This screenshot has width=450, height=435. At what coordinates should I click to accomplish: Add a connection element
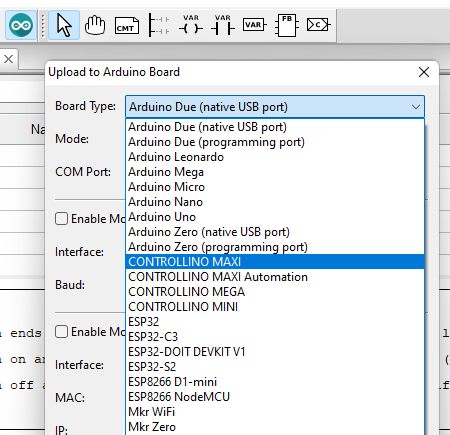pyautogui.click(x=318, y=25)
